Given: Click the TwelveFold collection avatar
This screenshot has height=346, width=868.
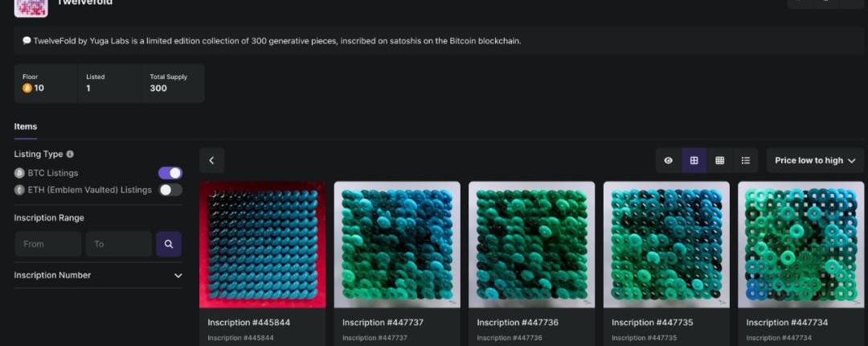Looking at the screenshot, I should tap(31, 6).
